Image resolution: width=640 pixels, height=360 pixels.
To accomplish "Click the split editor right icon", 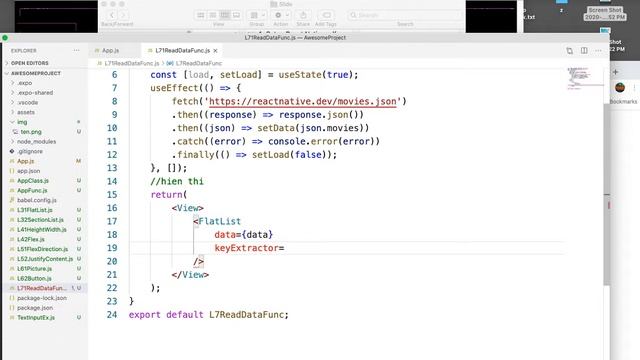I will click(x=584, y=50).
